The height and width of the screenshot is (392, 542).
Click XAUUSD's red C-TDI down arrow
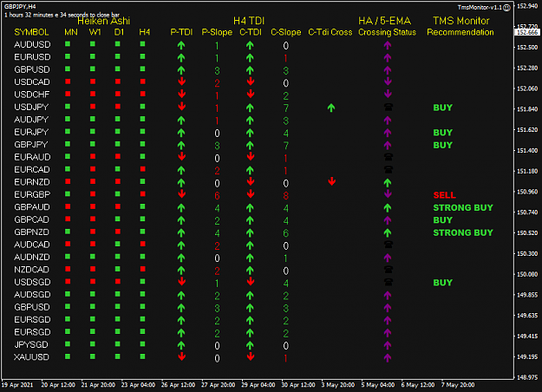click(x=251, y=356)
